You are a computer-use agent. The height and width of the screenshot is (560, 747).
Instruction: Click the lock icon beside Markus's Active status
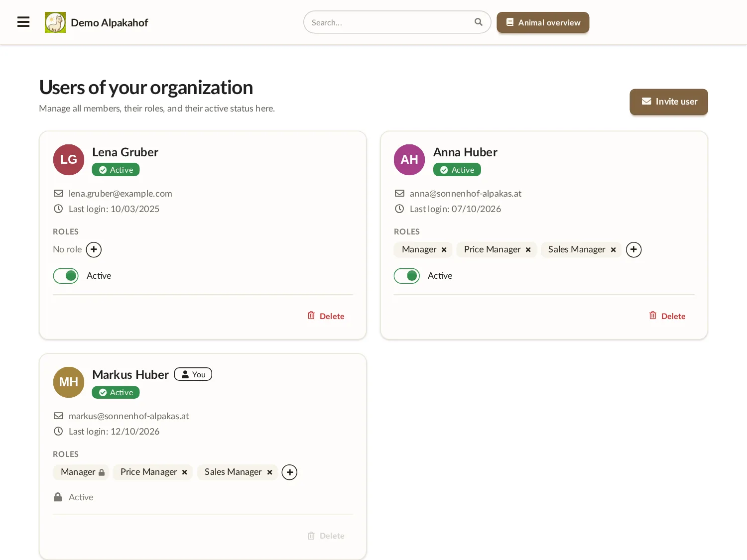click(58, 497)
